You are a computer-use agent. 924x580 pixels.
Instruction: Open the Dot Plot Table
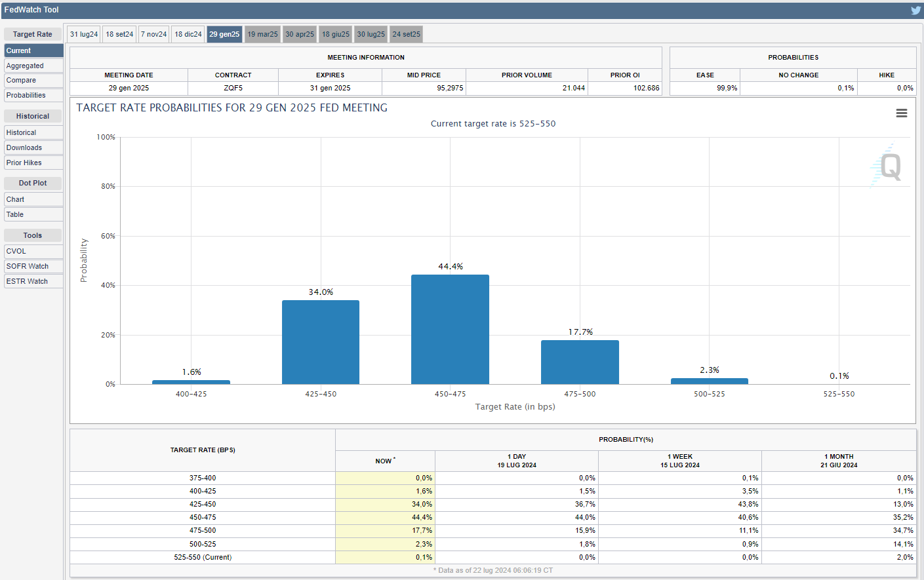coord(33,214)
